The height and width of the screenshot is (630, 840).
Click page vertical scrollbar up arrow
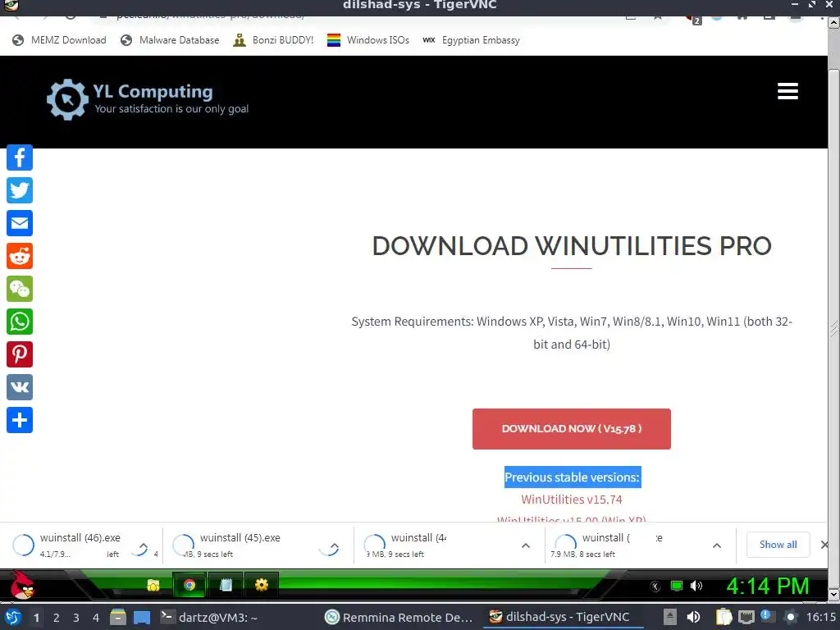[x=834, y=22]
